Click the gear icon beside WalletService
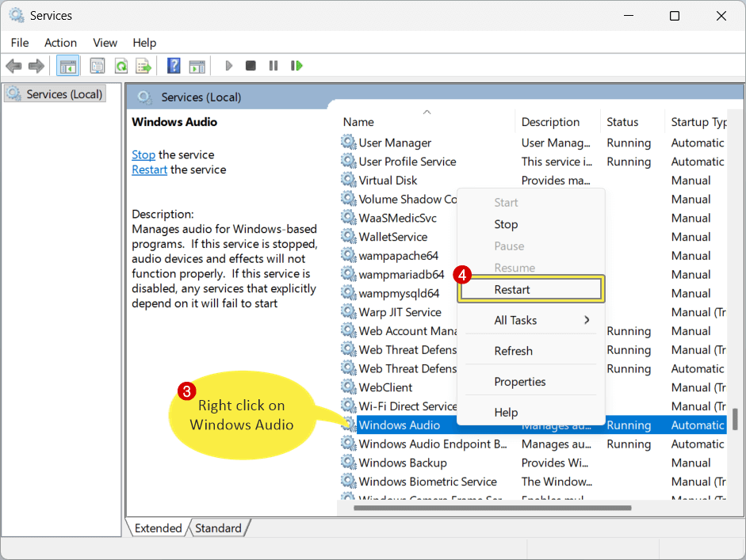The width and height of the screenshot is (746, 560). pyautogui.click(x=348, y=236)
